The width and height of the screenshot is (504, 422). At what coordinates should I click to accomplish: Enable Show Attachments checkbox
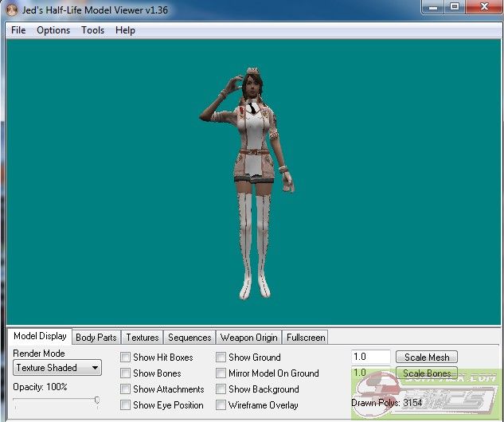[125, 389]
